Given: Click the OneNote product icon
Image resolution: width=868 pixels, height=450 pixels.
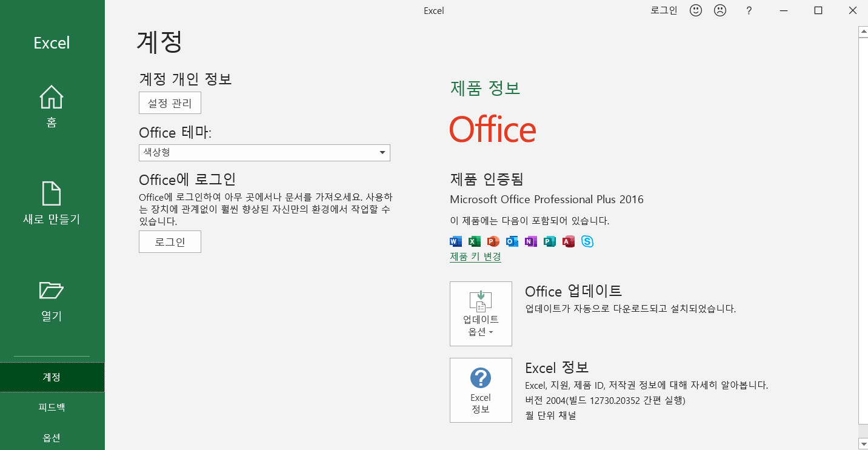Looking at the screenshot, I should tap(531, 241).
